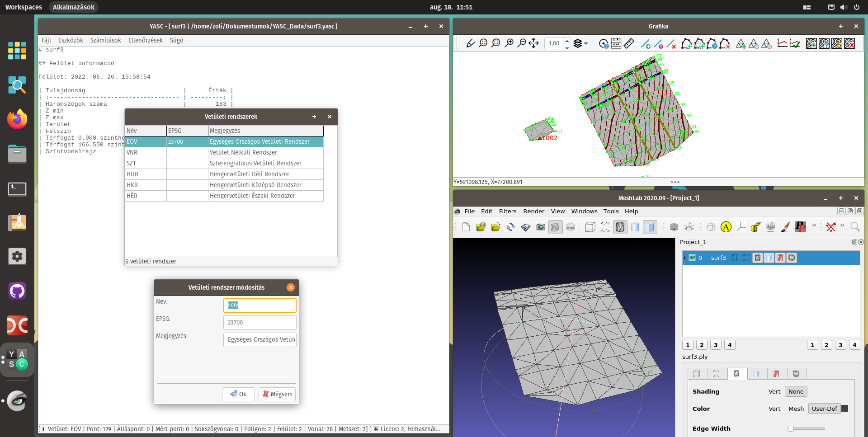The image size is (868, 437).
Task: Click the New Project icon in MeshLab
Action: pos(466,227)
